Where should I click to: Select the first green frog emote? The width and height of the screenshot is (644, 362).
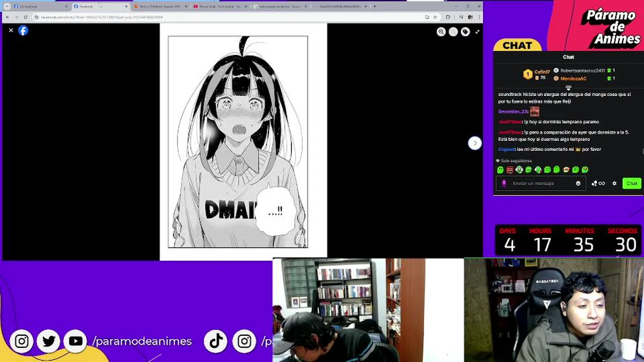[500, 170]
